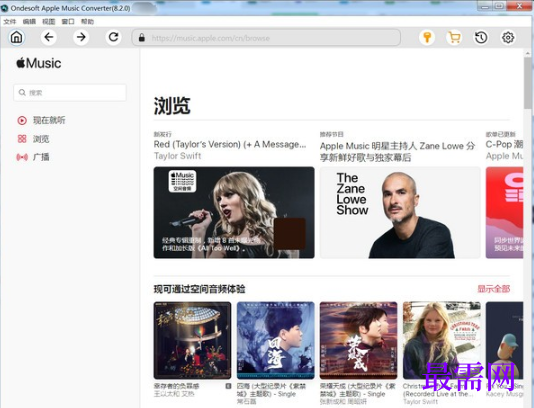Image resolution: width=534 pixels, height=408 pixels.
Task: Click the Apple Music logo
Action: (x=38, y=63)
